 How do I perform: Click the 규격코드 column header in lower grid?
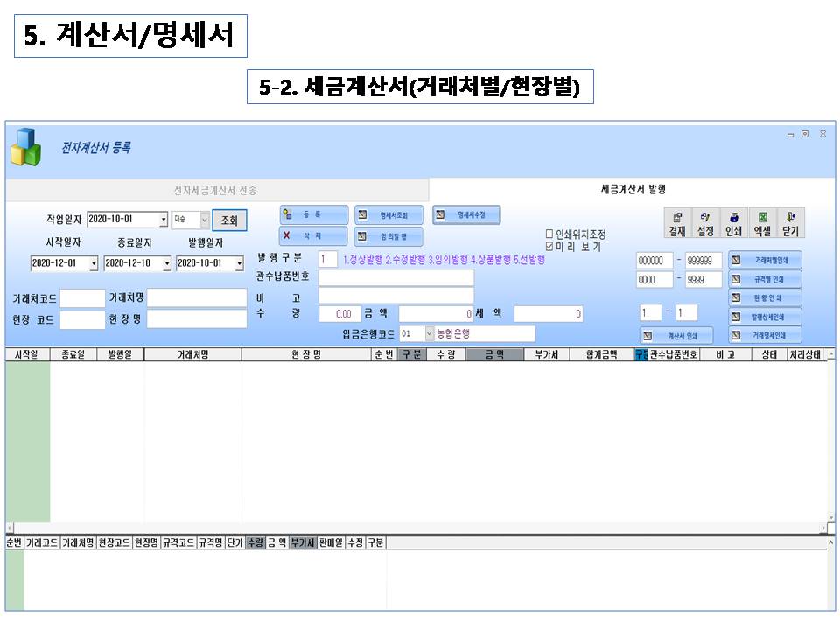178,542
